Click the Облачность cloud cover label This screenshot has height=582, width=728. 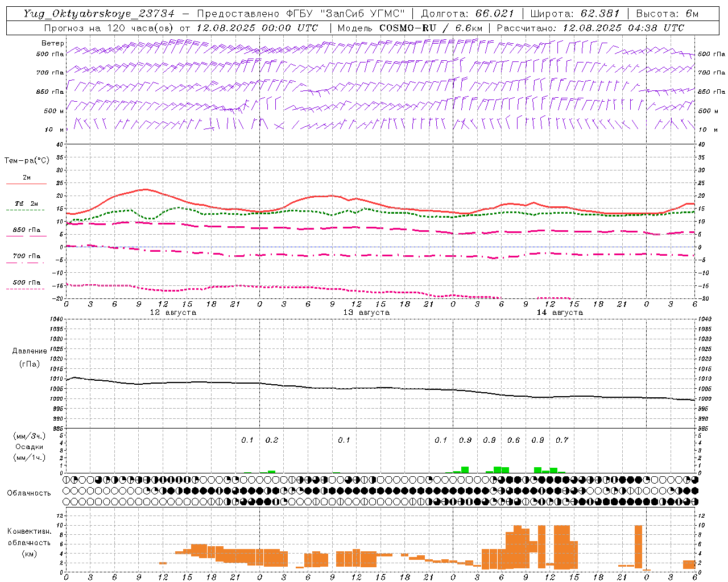29,493
